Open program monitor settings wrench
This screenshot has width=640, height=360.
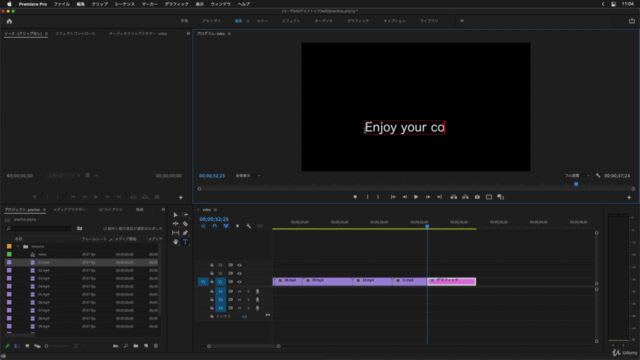tap(598, 176)
